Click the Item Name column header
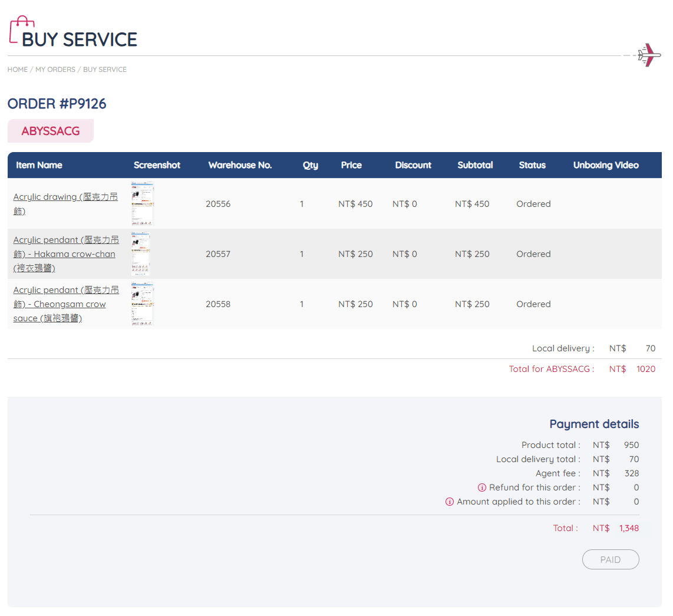 click(39, 165)
